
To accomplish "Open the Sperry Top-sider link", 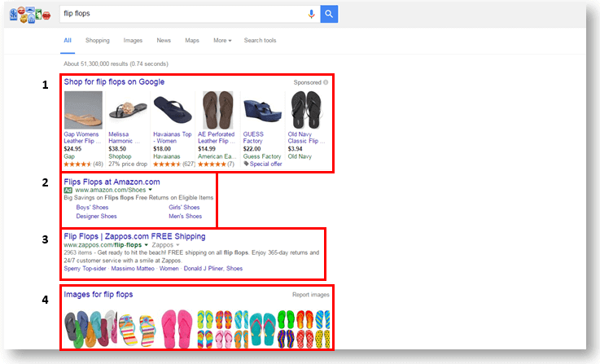I will point(85,269).
